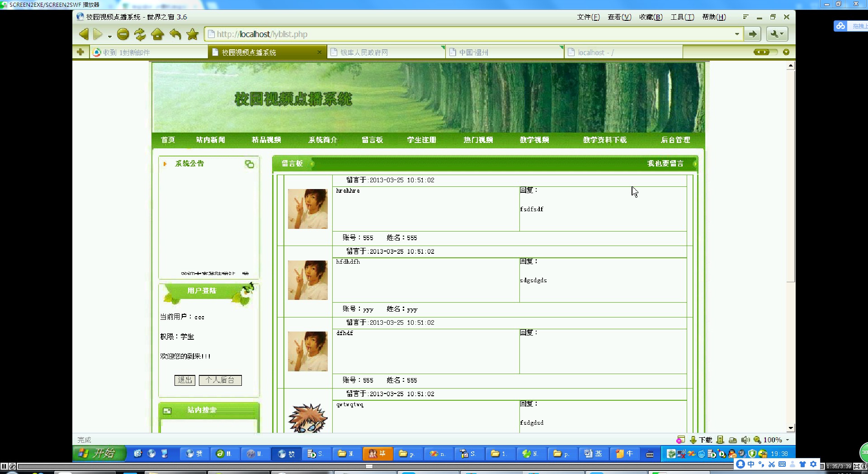The width and height of the screenshot is (868, 474).
Task: Click the page vertical scrollbar thumb
Action: pyautogui.click(x=790, y=175)
